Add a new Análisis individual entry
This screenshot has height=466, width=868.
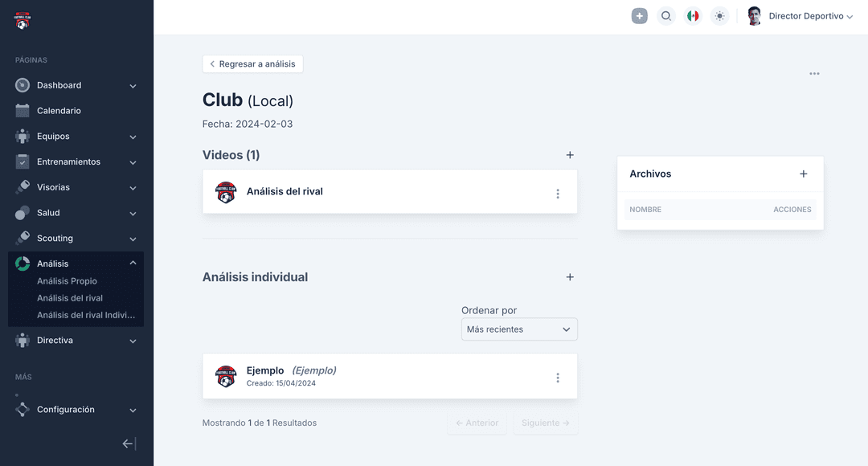(570, 277)
